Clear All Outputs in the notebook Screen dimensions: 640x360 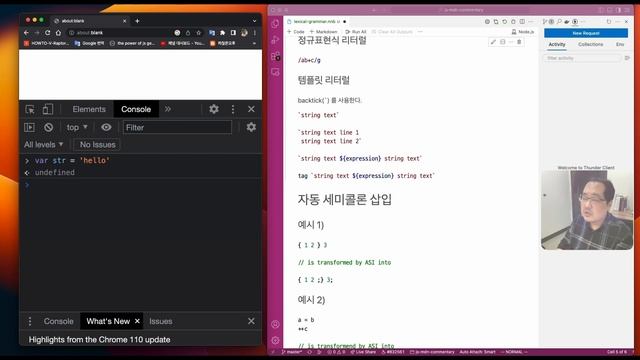pyautogui.click(x=392, y=31)
